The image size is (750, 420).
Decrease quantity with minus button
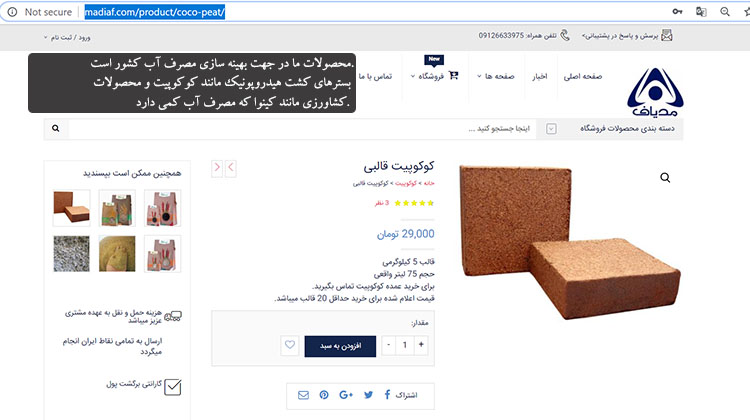388,345
